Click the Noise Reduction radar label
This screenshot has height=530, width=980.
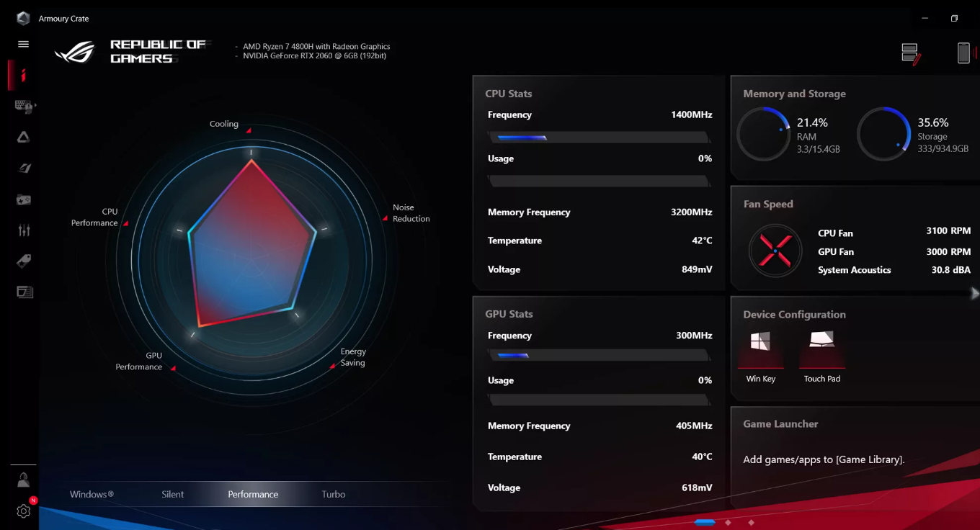411,213
